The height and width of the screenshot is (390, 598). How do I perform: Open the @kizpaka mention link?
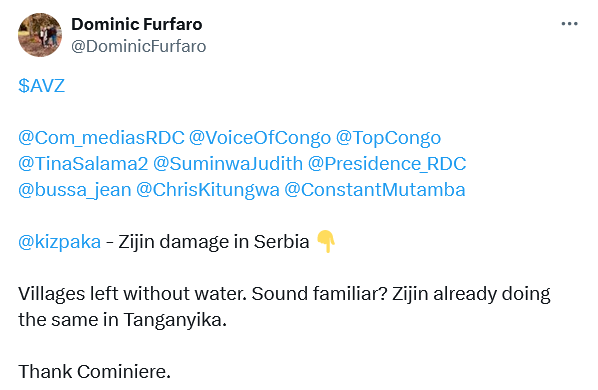point(59,242)
